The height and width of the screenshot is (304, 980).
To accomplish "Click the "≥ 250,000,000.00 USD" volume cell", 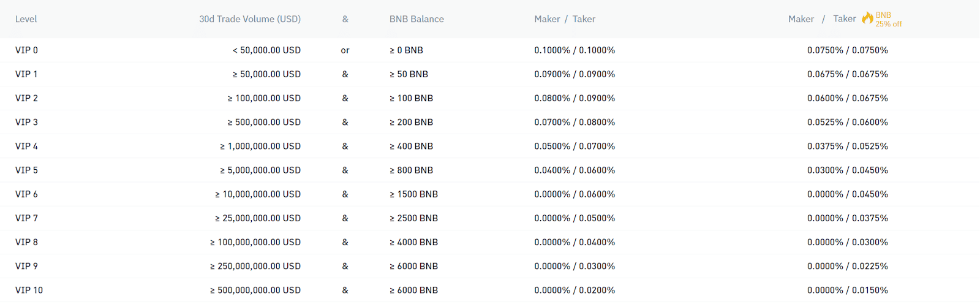I will pos(255,265).
